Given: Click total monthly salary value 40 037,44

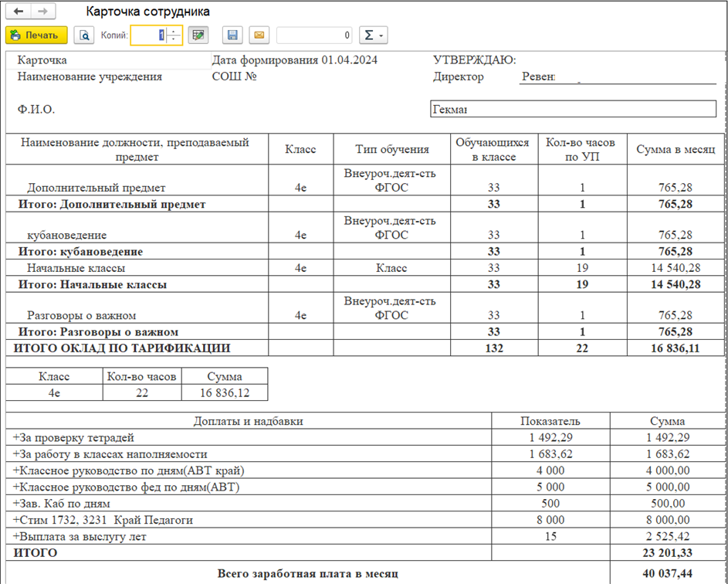Looking at the screenshot, I should click(669, 574).
